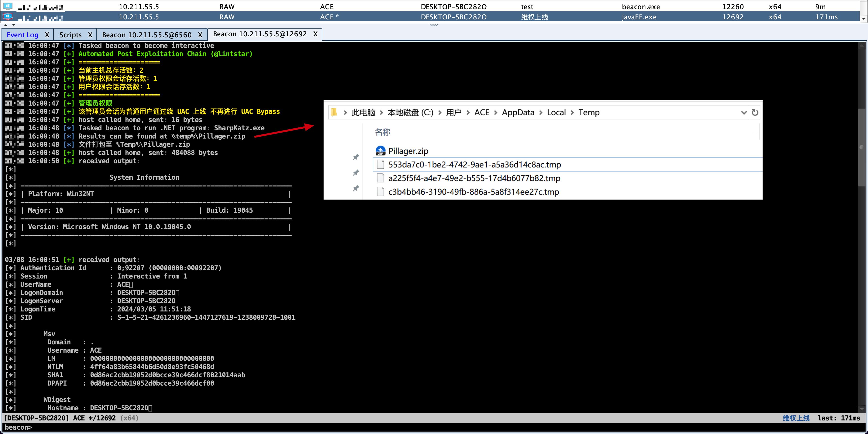Viewport: 868px width, 434px height.
Task: Expand split pane with down arrow
Action: tap(14, 25)
